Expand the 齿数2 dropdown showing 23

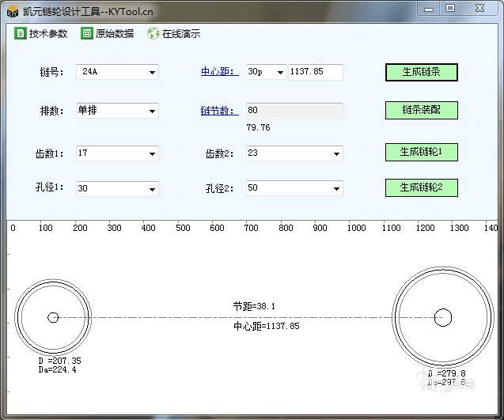click(336, 154)
